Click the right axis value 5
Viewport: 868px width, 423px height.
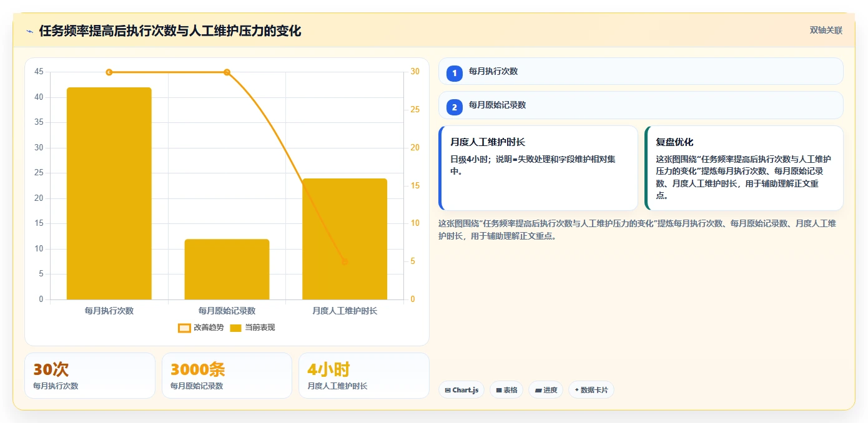click(413, 261)
